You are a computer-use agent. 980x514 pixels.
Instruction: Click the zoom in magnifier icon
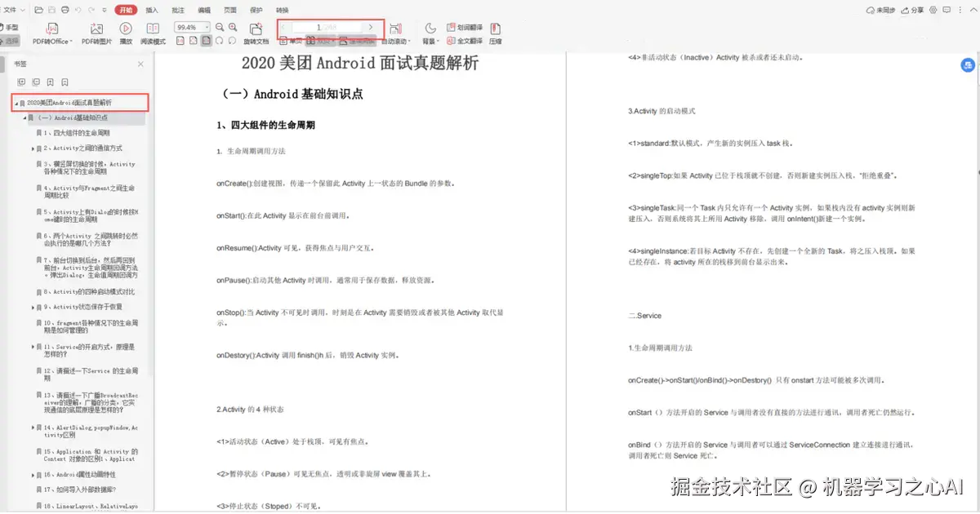tap(233, 27)
